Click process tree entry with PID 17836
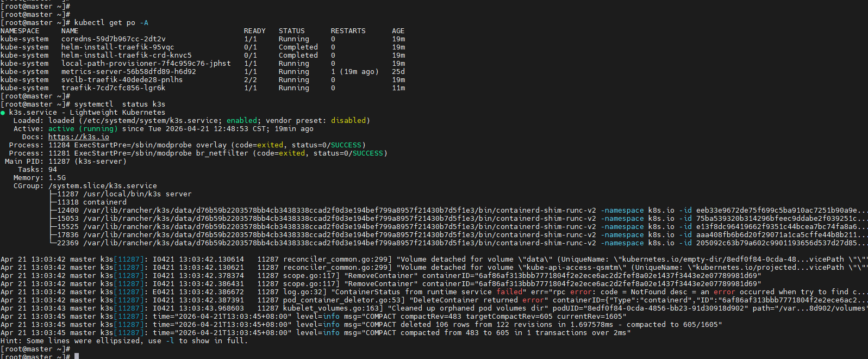This screenshot has width=868, height=359. point(459,235)
